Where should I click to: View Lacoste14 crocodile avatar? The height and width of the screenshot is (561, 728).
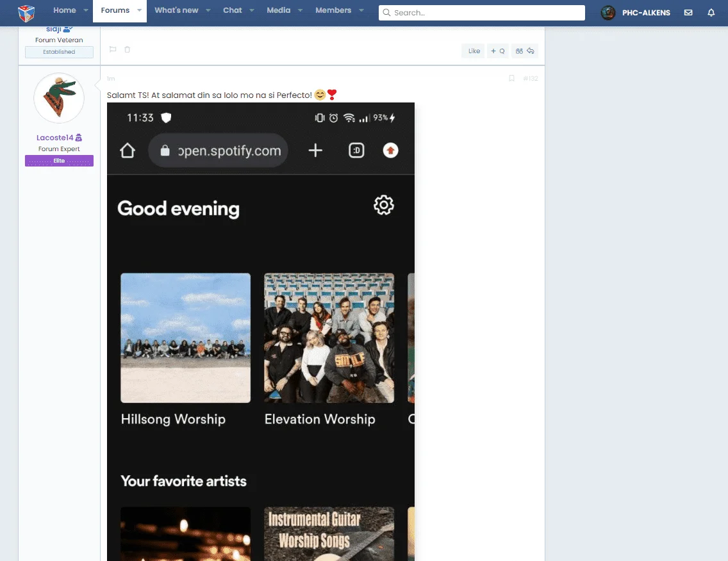(59, 98)
